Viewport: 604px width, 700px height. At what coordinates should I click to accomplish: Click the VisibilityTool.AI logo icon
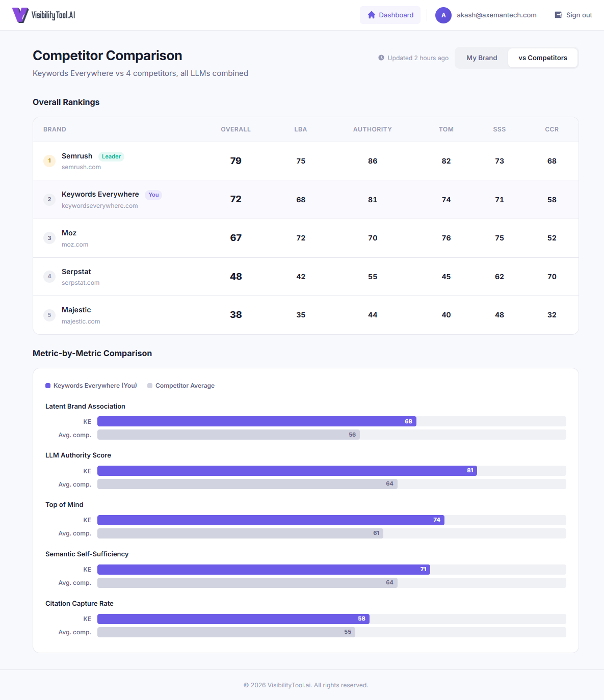click(x=20, y=15)
